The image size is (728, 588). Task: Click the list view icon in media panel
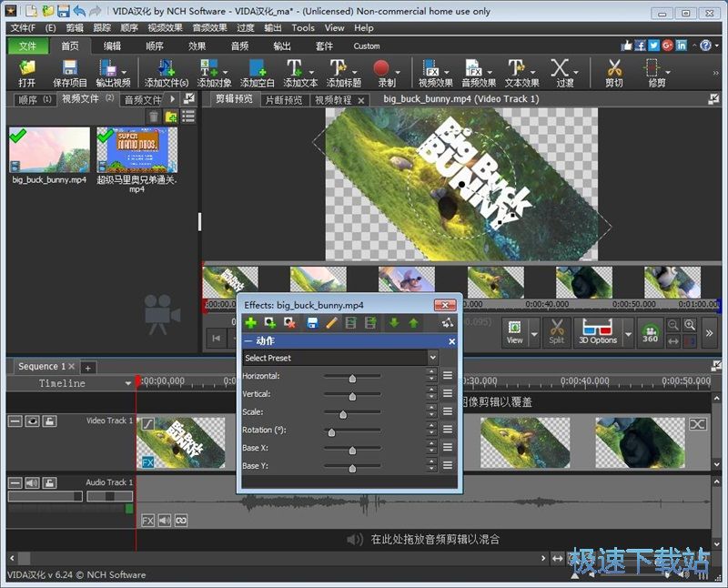[188, 117]
